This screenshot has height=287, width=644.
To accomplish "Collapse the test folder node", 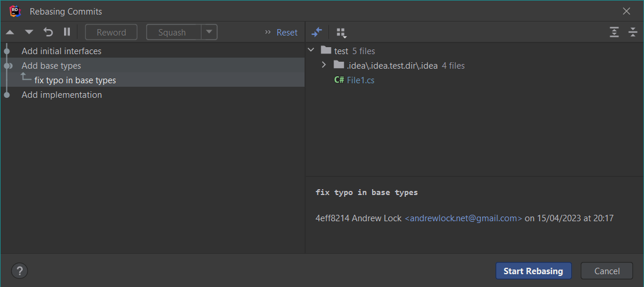I will tap(311, 51).
